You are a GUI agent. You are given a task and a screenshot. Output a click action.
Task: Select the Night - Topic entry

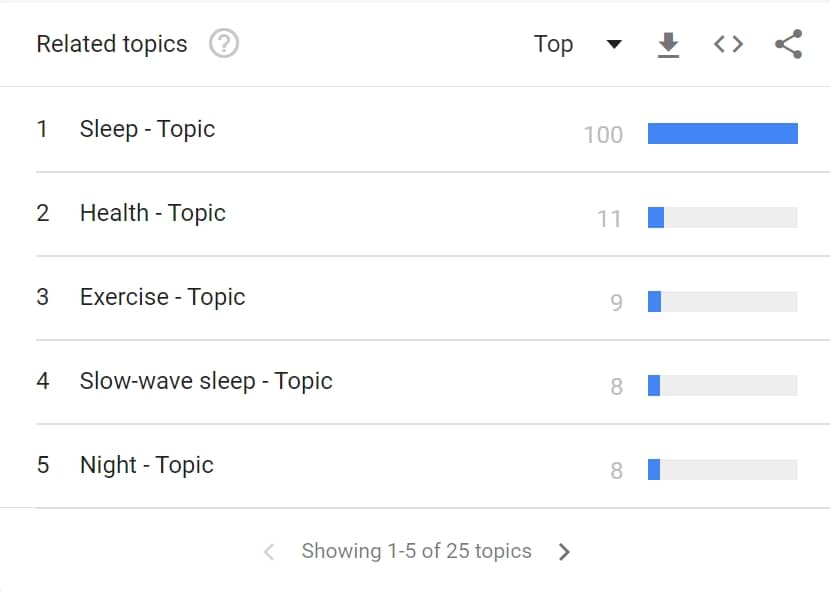pos(146,465)
